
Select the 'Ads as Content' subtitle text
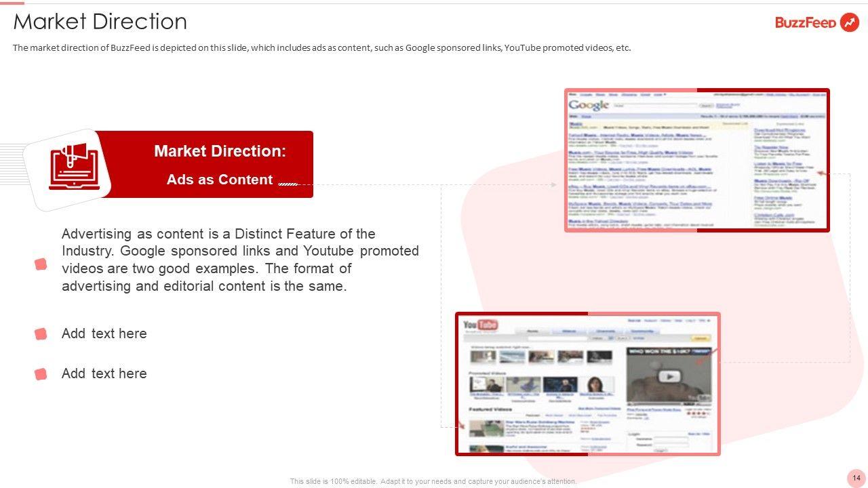point(220,180)
